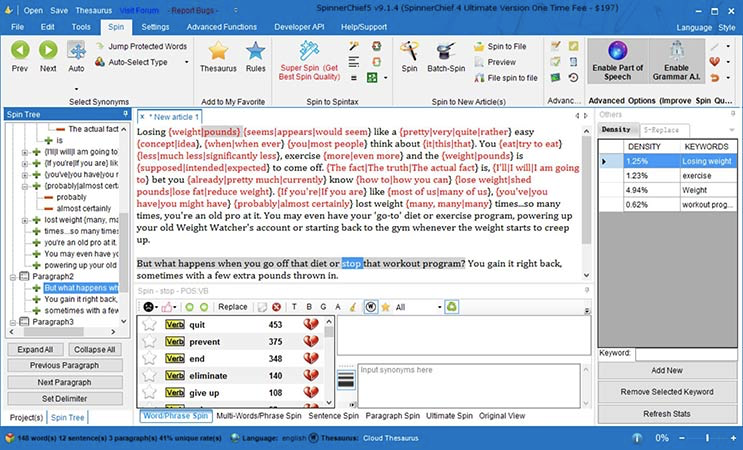Click broken heart beside 'eliminate'
Screen dimensions: 743x450
311,376
